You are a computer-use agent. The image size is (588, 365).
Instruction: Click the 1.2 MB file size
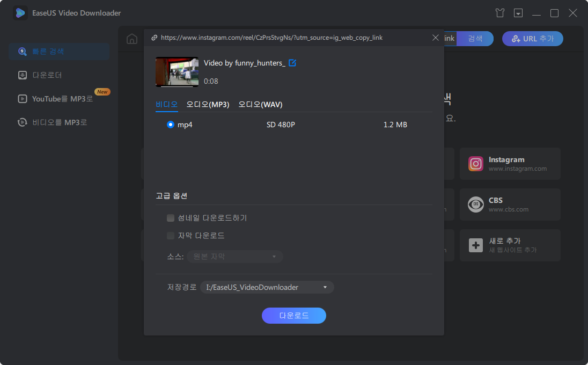395,125
